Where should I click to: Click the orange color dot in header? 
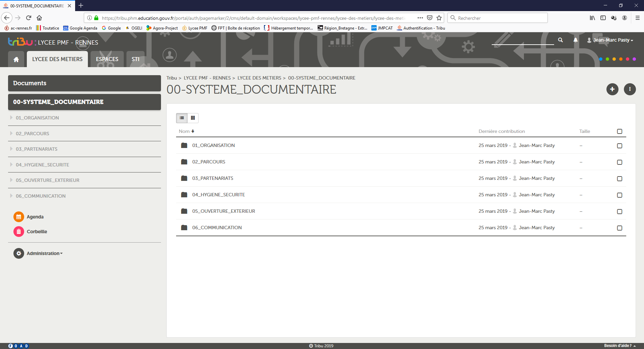tap(621, 59)
